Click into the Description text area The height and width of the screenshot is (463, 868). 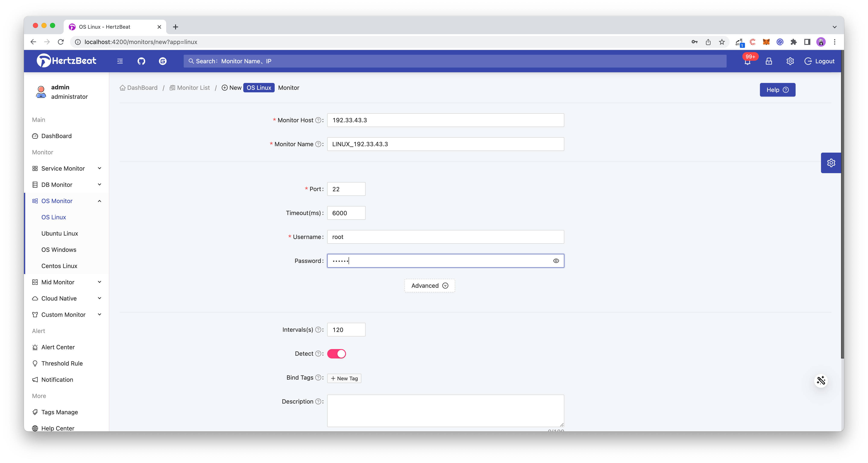[x=445, y=410]
